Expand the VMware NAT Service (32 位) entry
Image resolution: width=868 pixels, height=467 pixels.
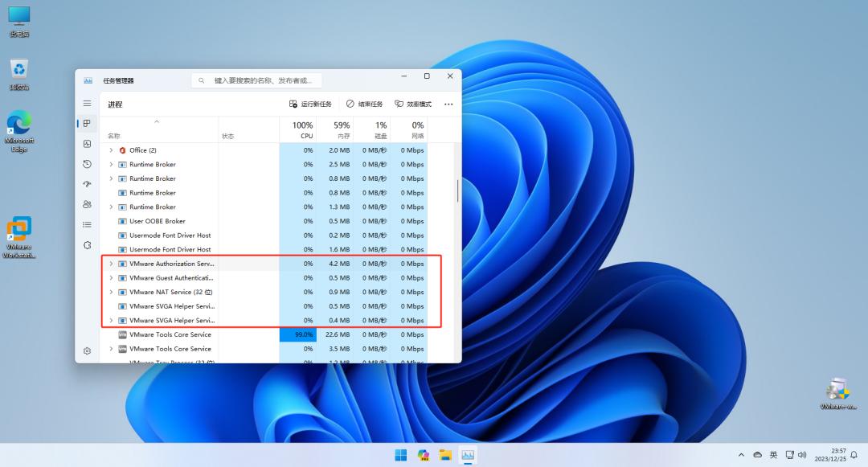pos(112,292)
